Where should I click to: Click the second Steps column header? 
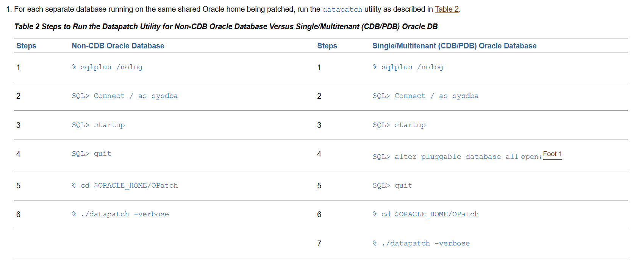coord(327,46)
